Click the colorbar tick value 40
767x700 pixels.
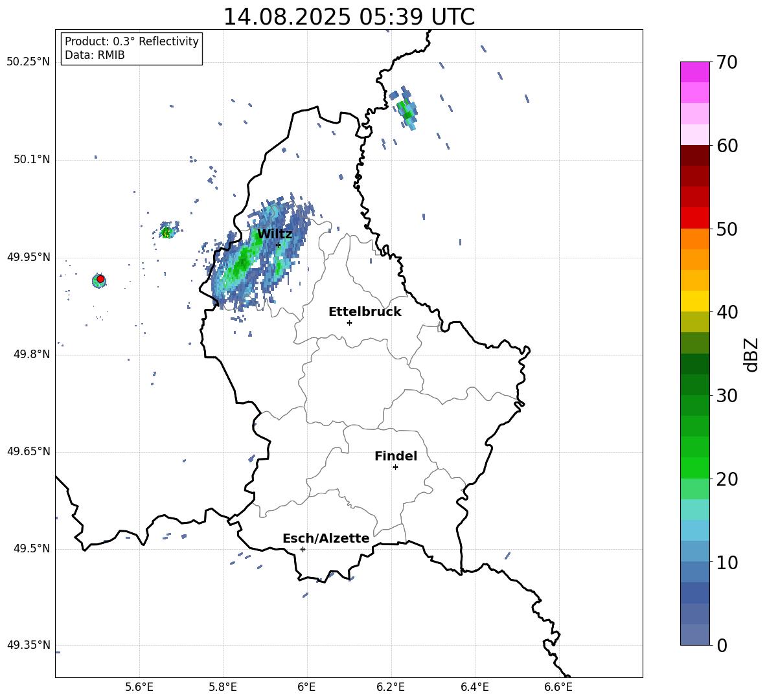[x=727, y=312]
